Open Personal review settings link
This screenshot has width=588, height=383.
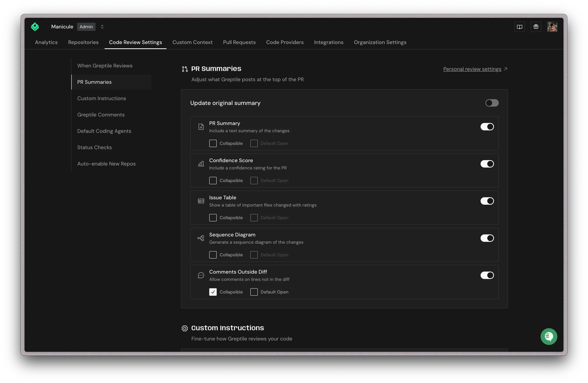472,69
